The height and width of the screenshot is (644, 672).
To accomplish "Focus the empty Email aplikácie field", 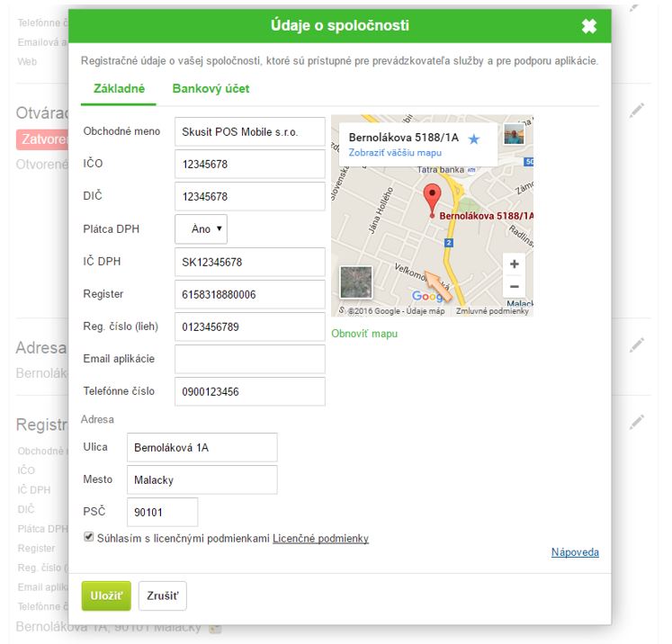I will click(x=249, y=359).
